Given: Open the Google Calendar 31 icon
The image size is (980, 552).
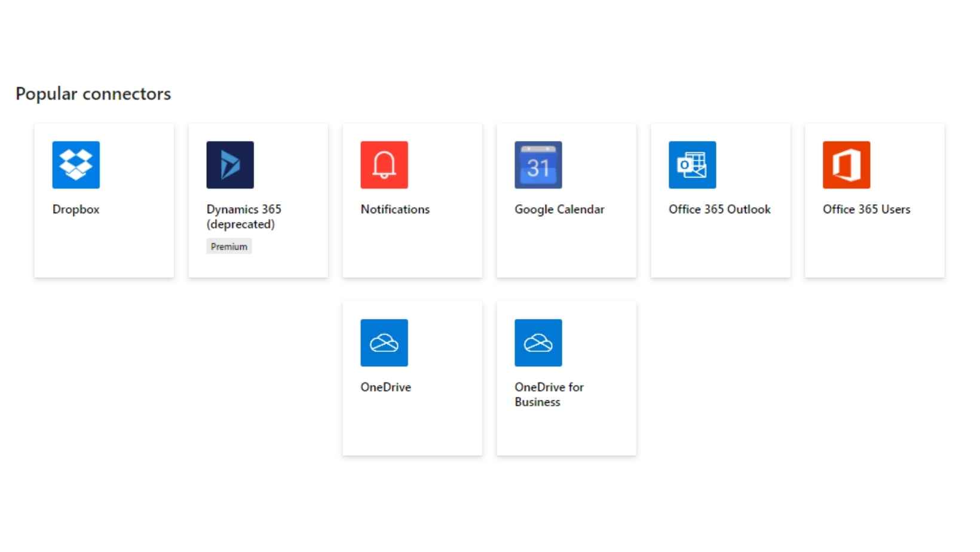Looking at the screenshot, I should click(x=538, y=165).
